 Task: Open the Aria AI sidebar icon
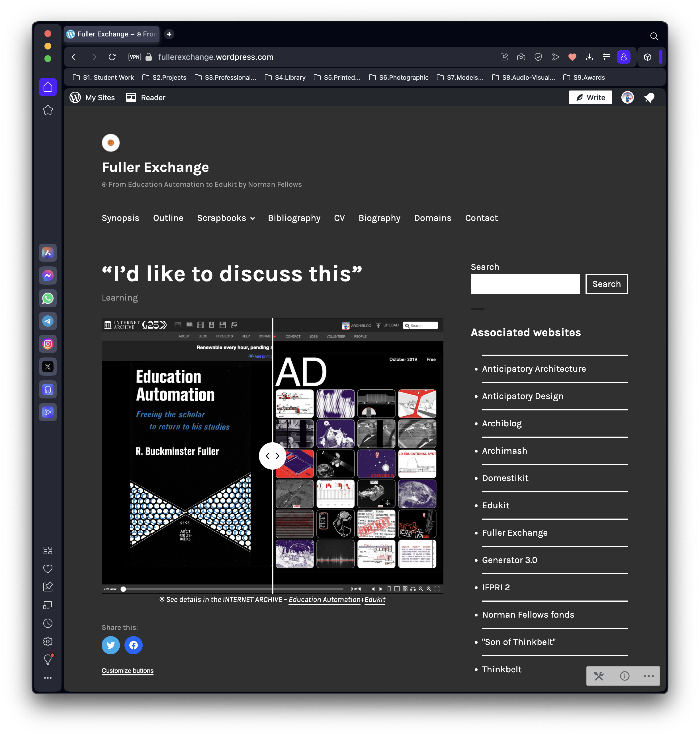coord(48,253)
